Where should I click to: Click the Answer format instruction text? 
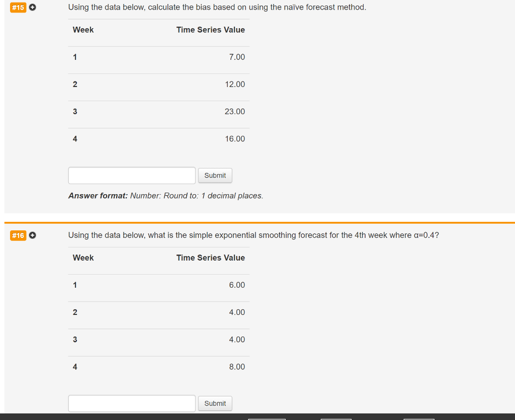pos(166,196)
